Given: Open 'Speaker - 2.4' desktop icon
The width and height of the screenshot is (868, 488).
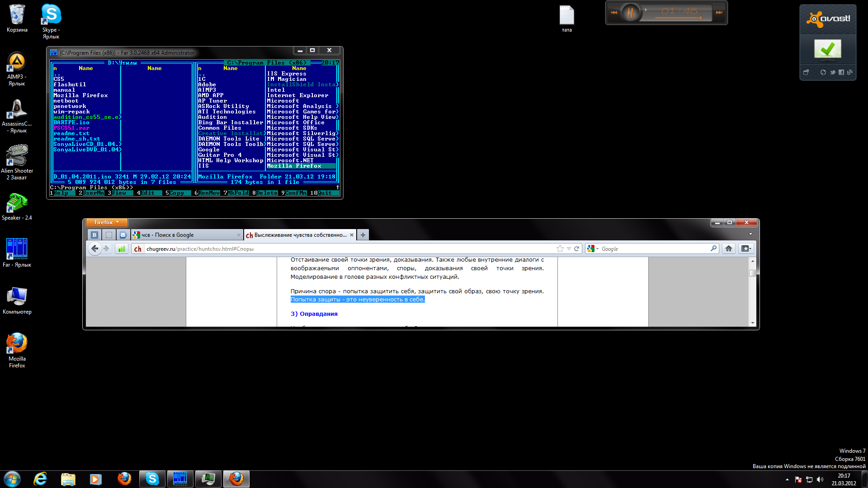Looking at the screenshot, I should click(17, 207).
